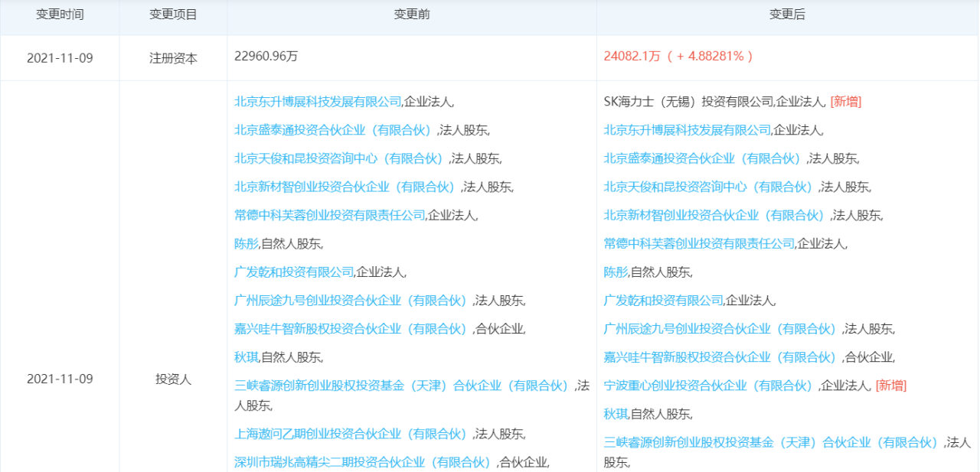The width and height of the screenshot is (980, 472).
Task: Open 广州辰途九号创业投资合伙企业 link in 变更后 column
Action: [x=723, y=329]
